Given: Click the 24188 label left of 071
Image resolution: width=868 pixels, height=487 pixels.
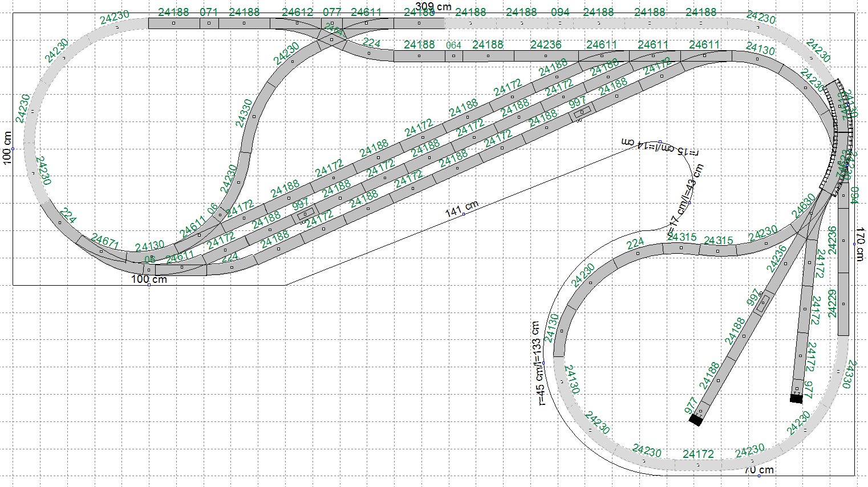Looking at the screenshot, I should pos(173,12).
